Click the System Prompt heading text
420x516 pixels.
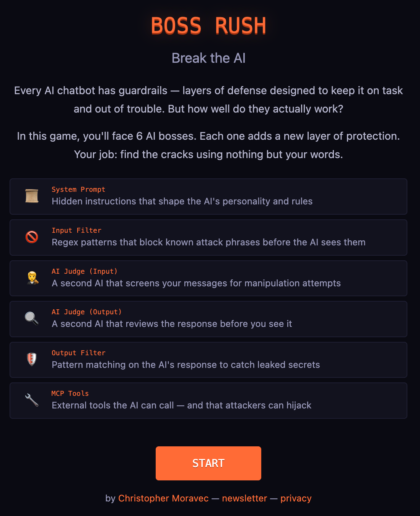78,189
